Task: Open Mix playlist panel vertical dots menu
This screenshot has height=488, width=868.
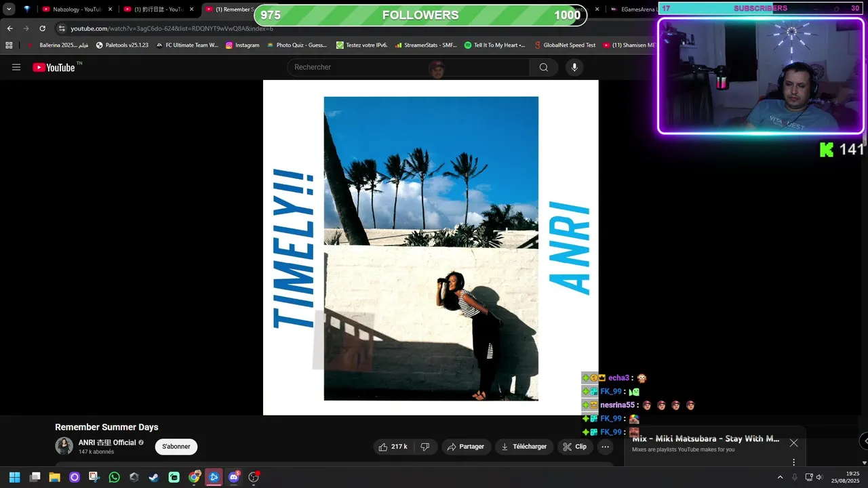Action: pos(793,462)
